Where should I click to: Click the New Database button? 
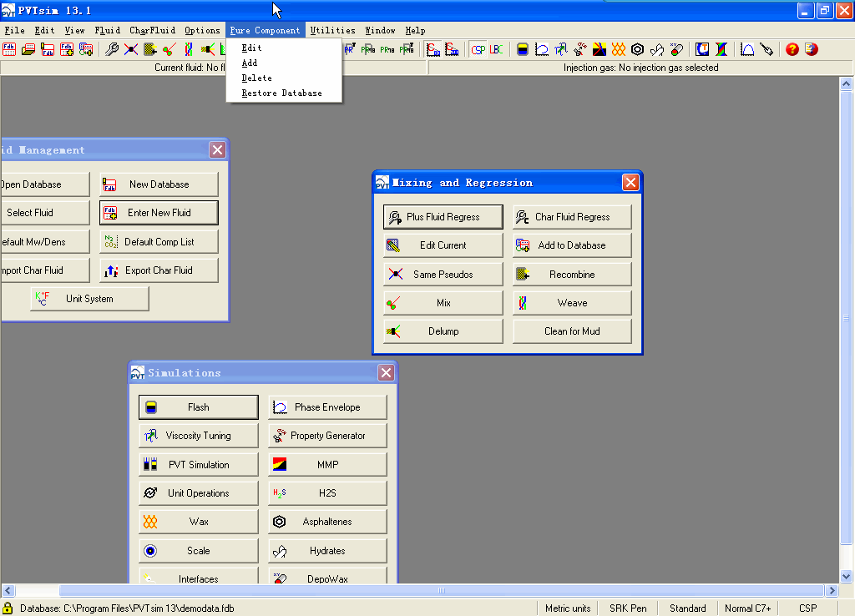(x=159, y=184)
